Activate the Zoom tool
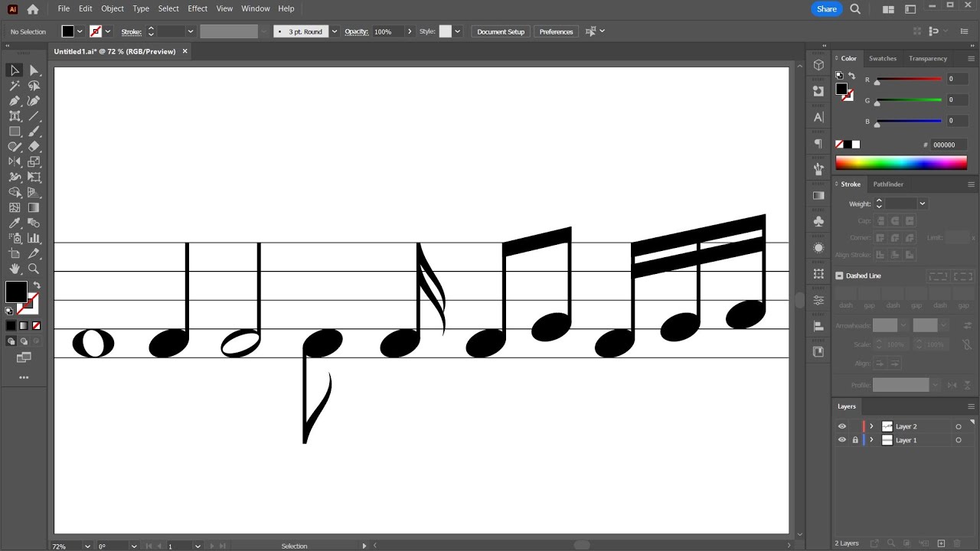 click(x=34, y=269)
